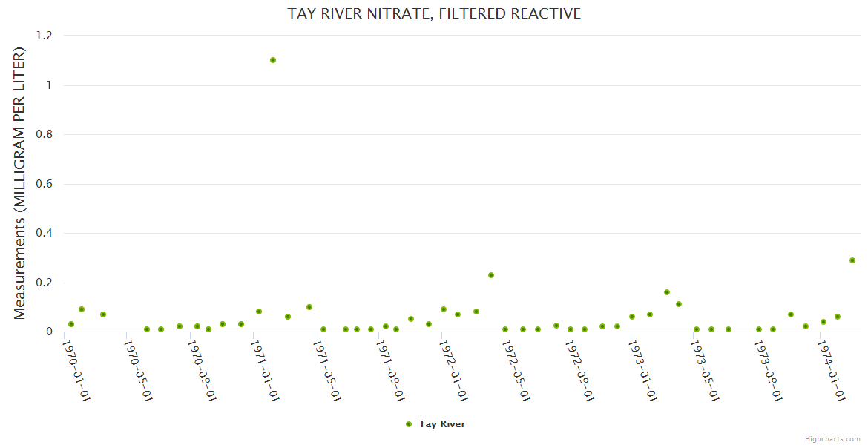Viewport: 868px width, 445px height.
Task: Click the chart title TAY RIVER NITRATE, FILTERED REACTIVE
Action: point(434,14)
